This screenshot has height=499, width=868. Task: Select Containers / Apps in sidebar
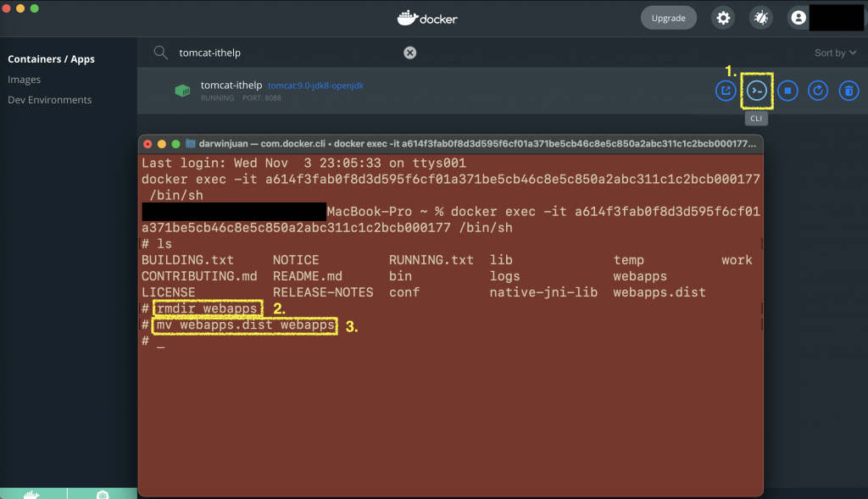(x=51, y=58)
